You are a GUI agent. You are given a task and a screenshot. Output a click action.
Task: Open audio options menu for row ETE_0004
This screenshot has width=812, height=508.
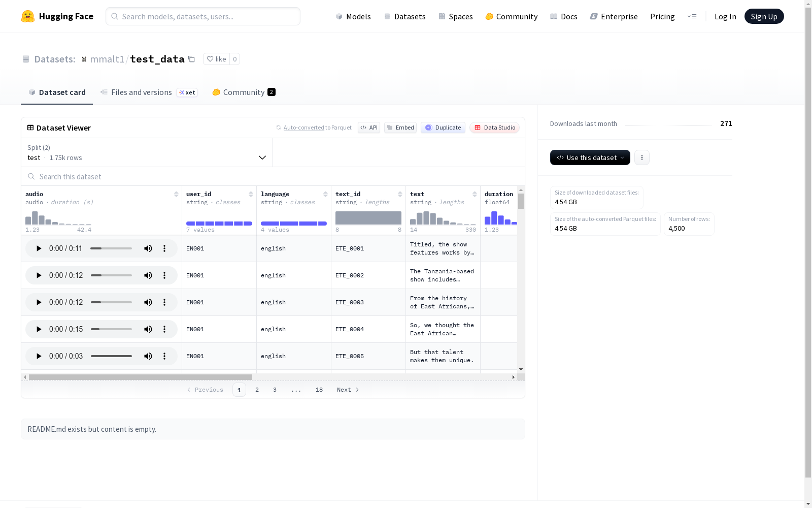pyautogui.click(x=164, y=329)
